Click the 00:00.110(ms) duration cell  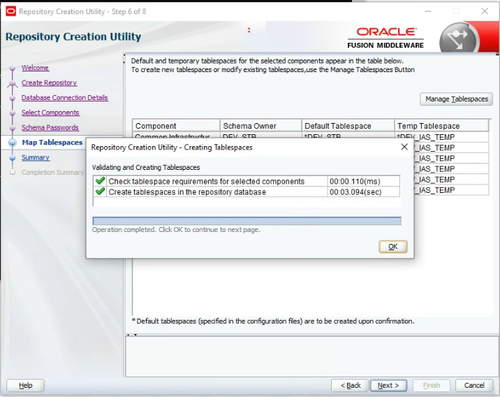click(x=363, y=181)
